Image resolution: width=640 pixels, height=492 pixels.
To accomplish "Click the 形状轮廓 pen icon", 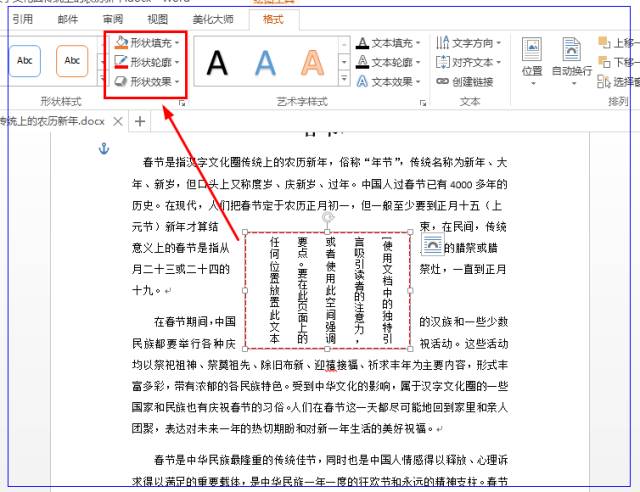I will 121,62.
